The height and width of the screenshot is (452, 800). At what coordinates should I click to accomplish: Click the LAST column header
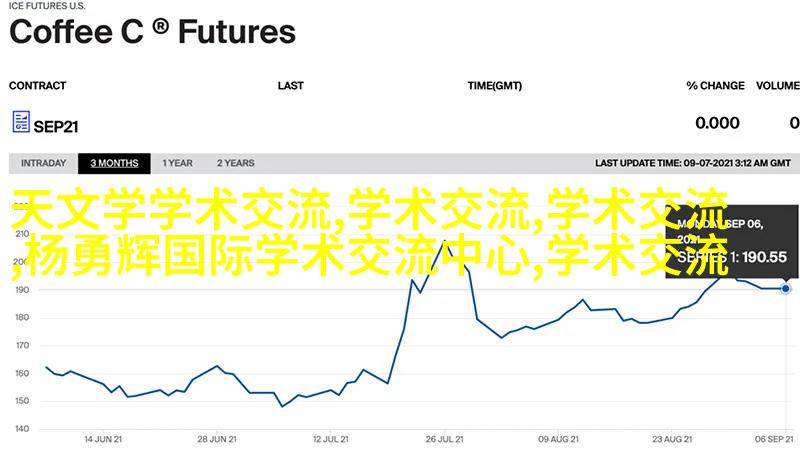290,86
